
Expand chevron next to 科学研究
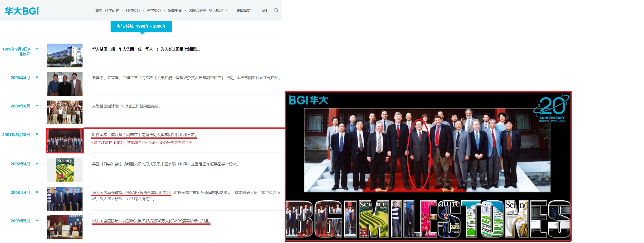click(122, 10)
